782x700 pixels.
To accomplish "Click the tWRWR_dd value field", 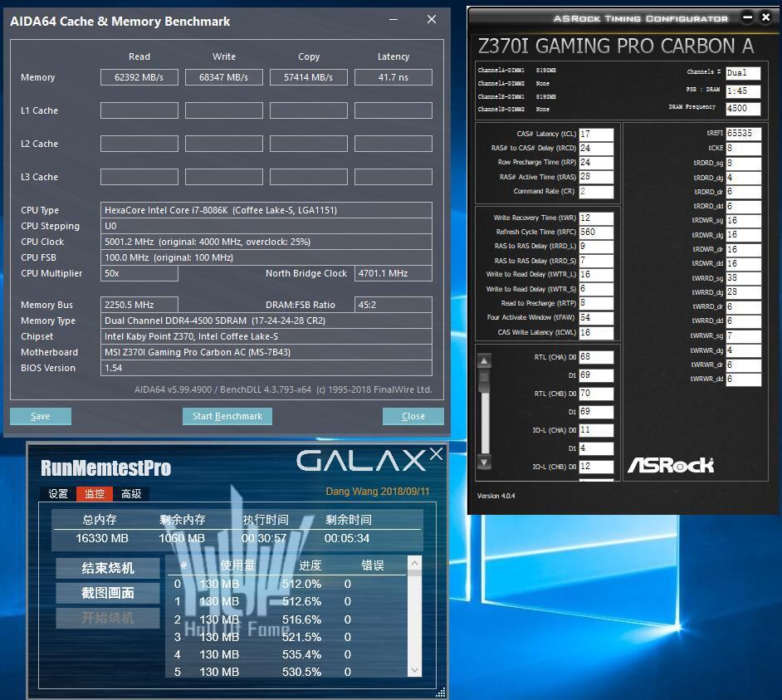I will (743, 379).
